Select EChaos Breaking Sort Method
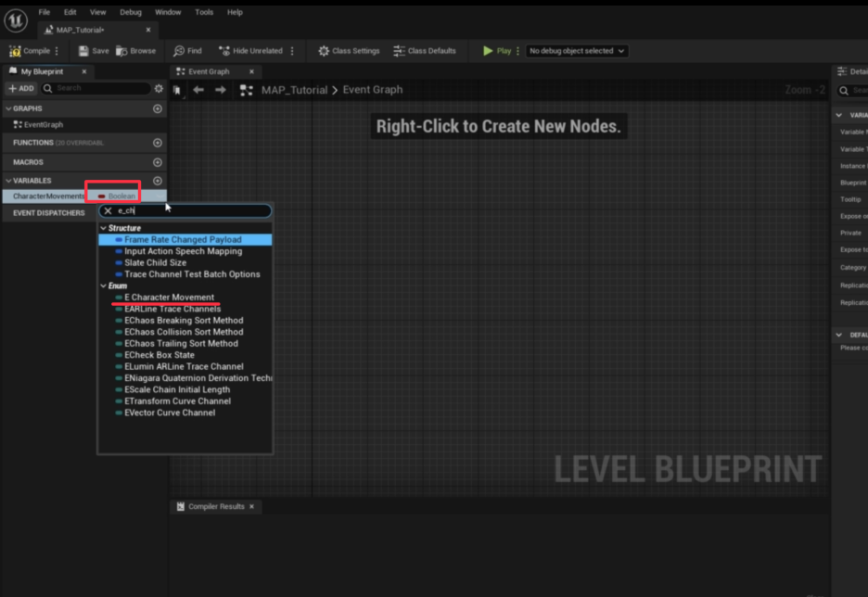This screenshot has height=597, width=868. click(185, 321)
